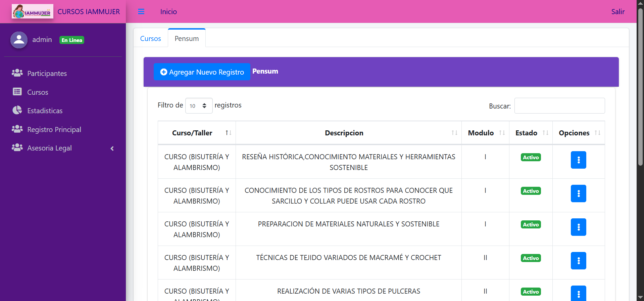Open options dropdown for CONOCIMIENTO DE ROSTROS row

click(x=578, y=193)
